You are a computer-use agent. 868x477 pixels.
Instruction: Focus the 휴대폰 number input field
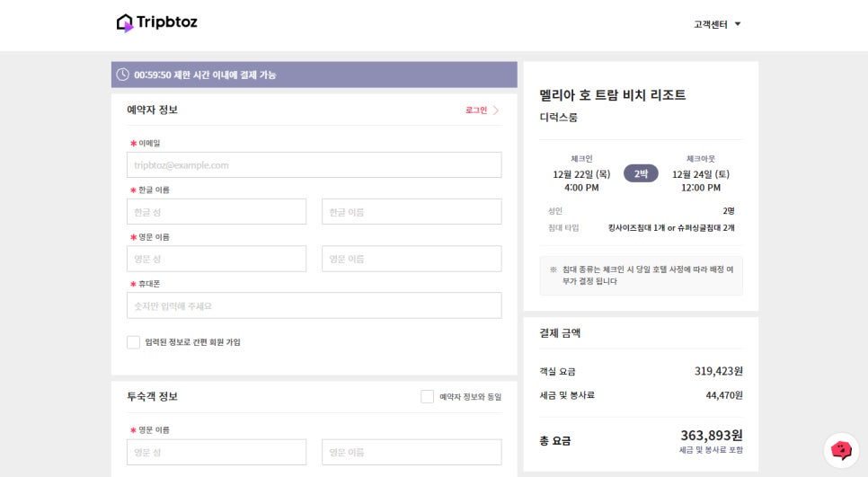314,305
